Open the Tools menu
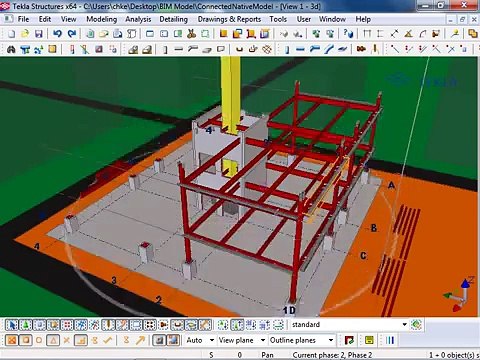 pyautogui.click(x=278, y=19)
